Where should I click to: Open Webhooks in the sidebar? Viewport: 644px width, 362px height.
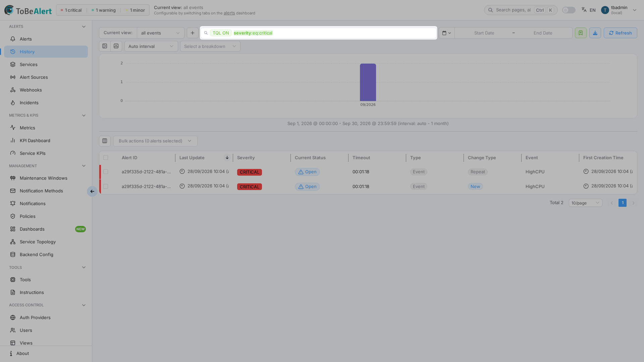tap(46, 90)
